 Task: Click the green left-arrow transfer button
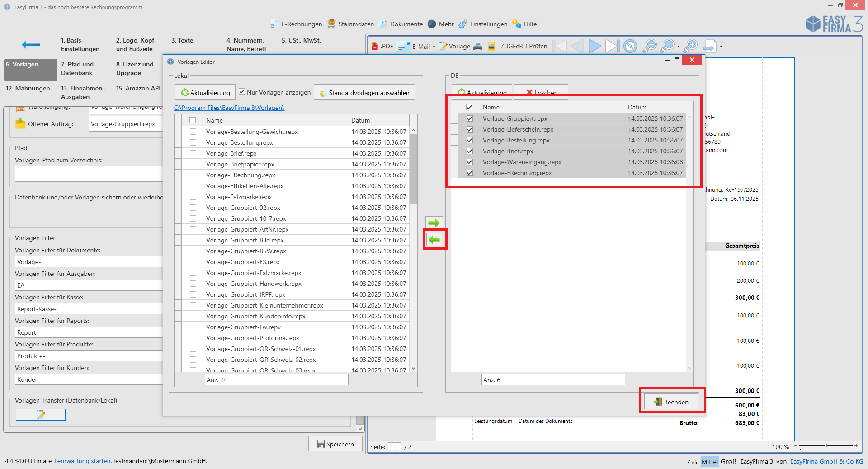[x=434, y=240]
